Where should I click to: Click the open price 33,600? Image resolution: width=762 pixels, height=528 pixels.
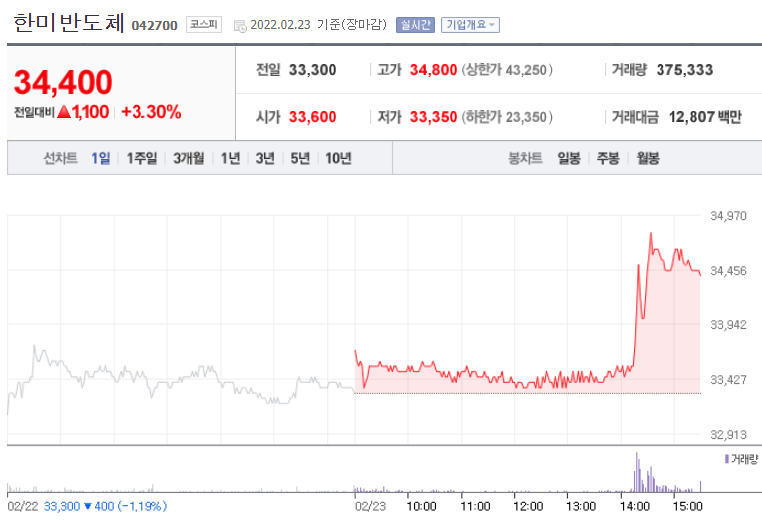pyautogui.click(x=312, y=117)
